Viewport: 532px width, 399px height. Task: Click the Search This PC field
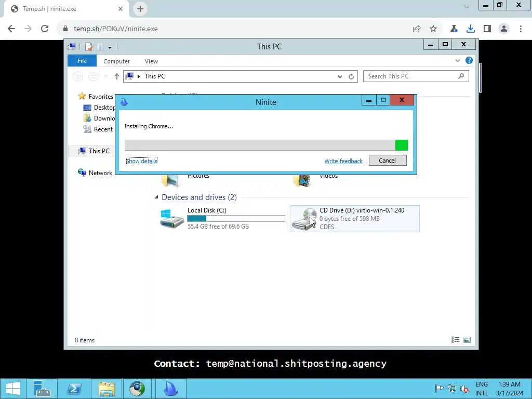(x=416, y=76)
